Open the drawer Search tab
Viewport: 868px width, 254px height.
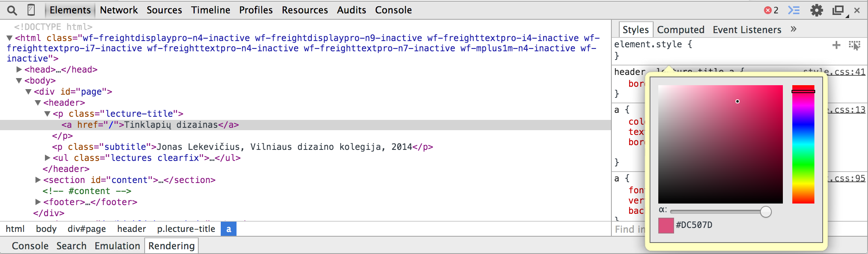click(71, 246)
